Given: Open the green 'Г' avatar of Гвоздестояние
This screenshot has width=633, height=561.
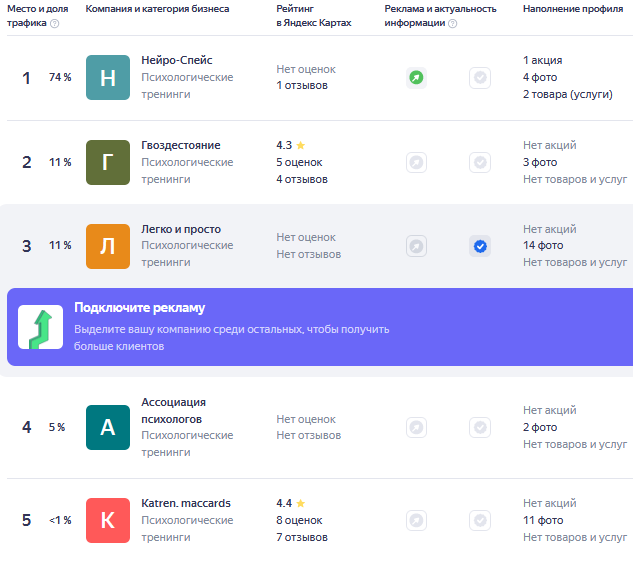Looking at the screenshot, I should pos(108,163).
